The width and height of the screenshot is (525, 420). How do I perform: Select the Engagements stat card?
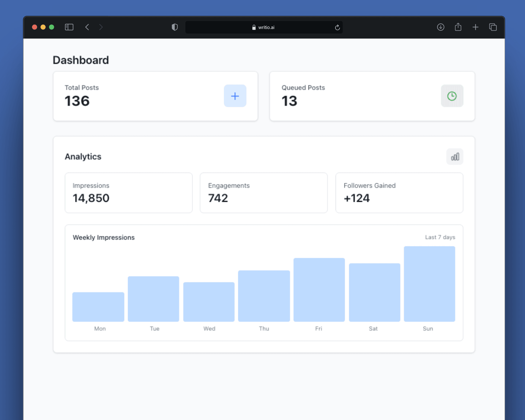click(x=264, y=192)
